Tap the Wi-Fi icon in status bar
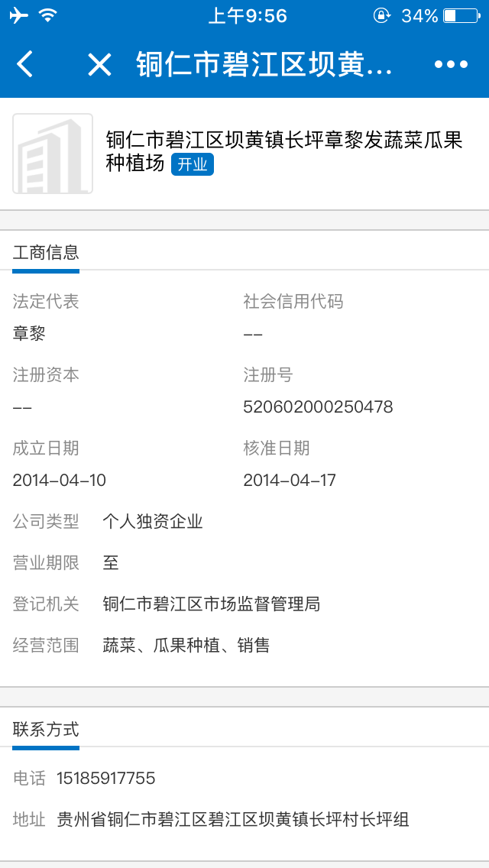 [x=48, y=15]
